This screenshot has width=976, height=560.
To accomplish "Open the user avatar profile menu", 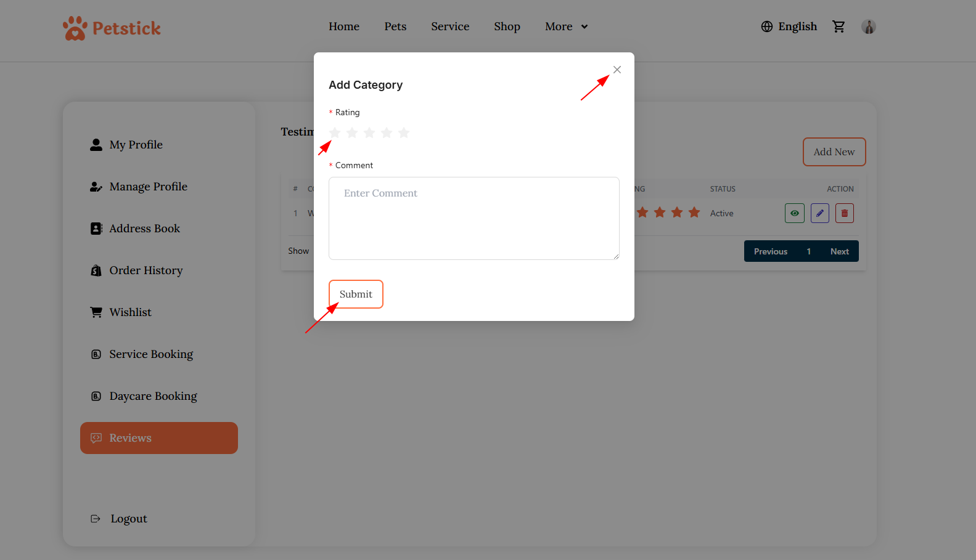I will [868, 26].
